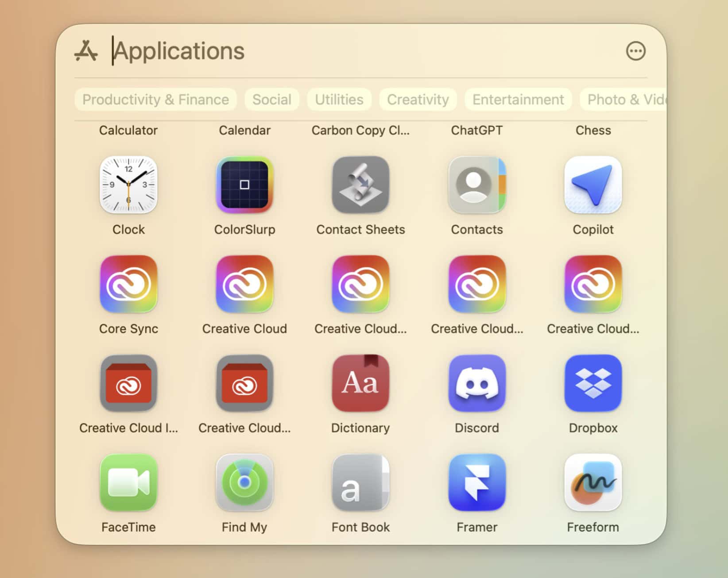The width and height of the screenshot is (728, 578).
Task: Open the Contact Sheets app
Action: [x=360, y=185]
